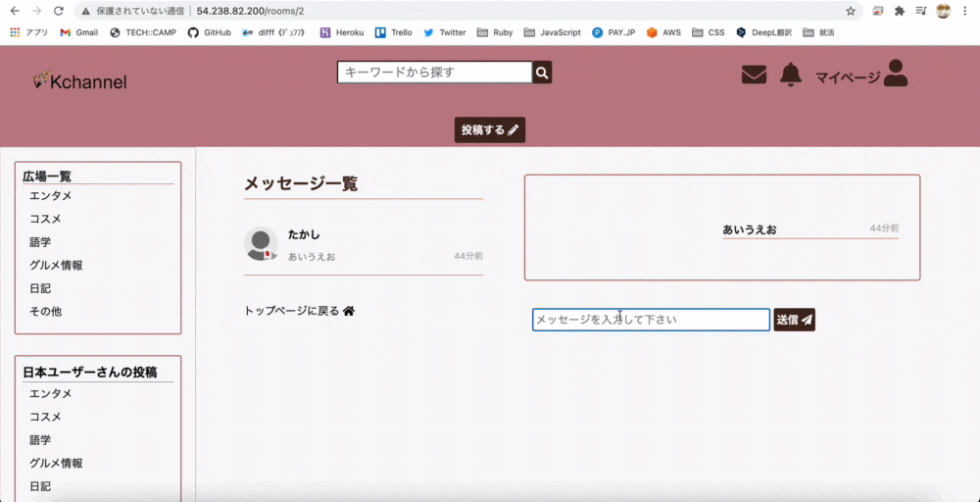Open the media control icon in the toolbar
980x502 pixels.
921,11
